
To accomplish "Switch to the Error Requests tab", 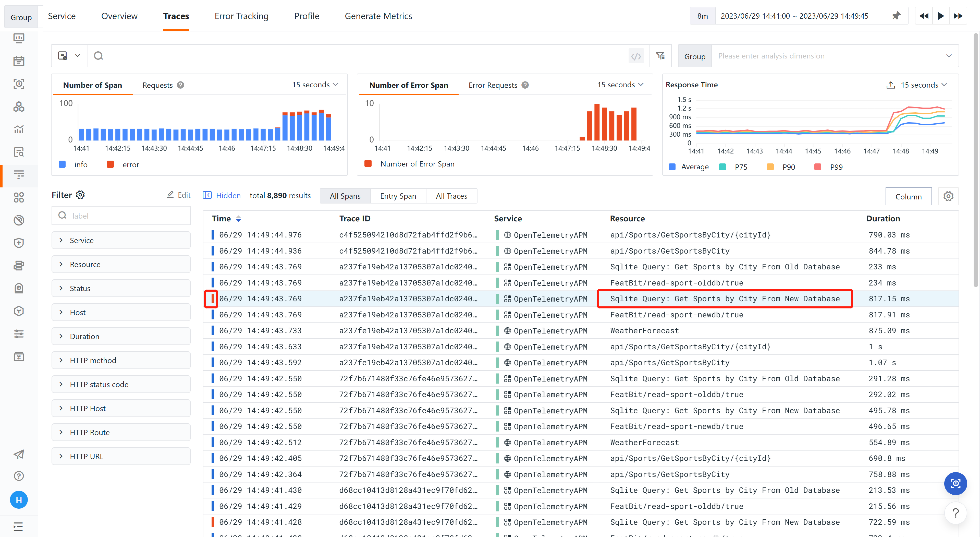I will [x=493, y=85].
